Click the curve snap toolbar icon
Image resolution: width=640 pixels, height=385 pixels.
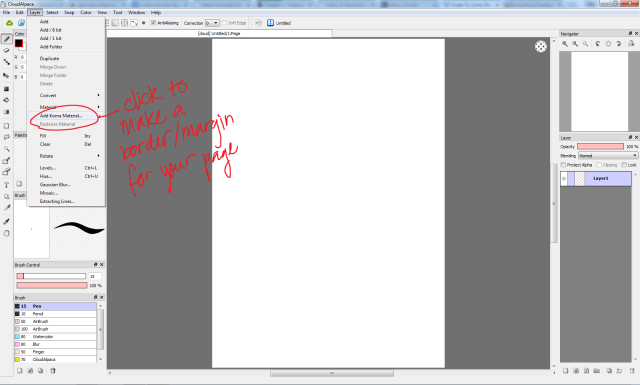coord(134,23)
